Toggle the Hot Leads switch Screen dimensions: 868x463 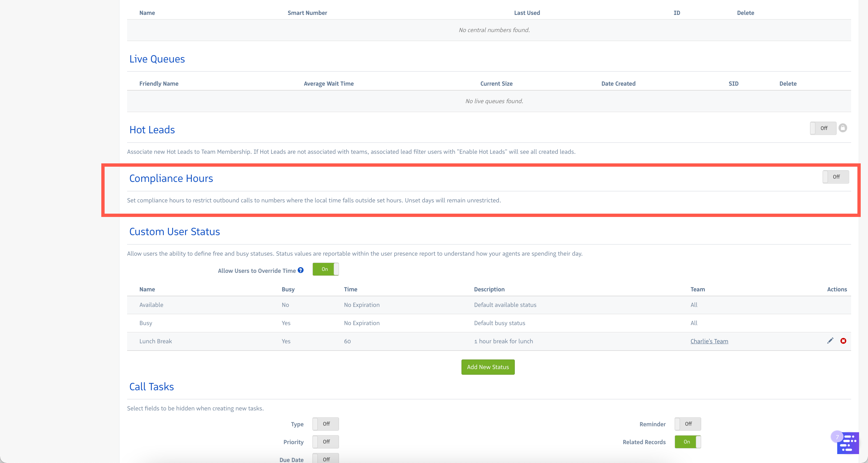(x=823, y=128)
